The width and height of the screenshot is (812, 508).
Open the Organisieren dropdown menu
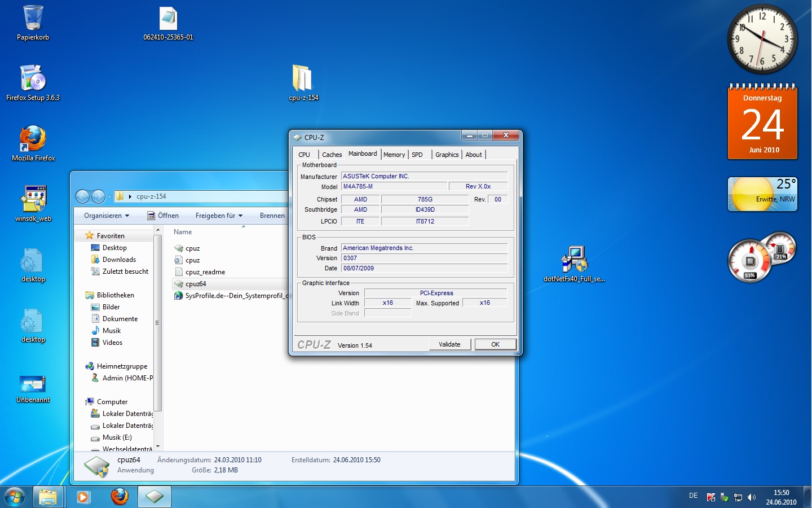107,216
